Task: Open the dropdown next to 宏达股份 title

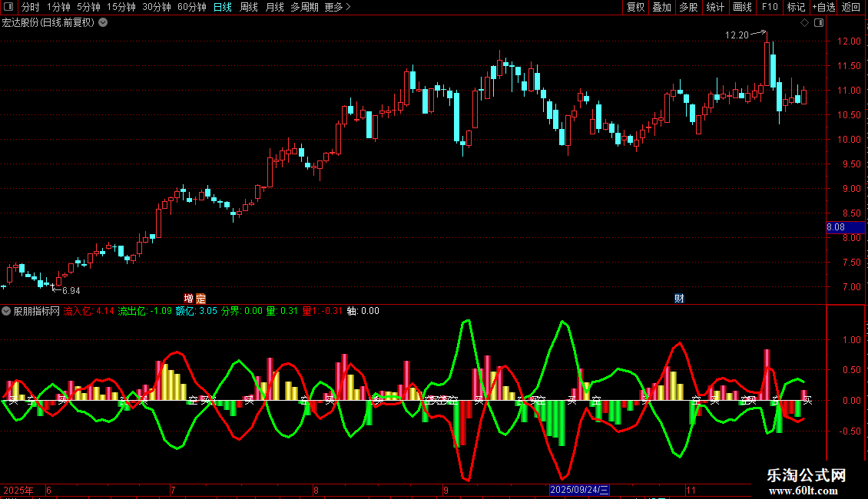Action: tap(103, 23)
